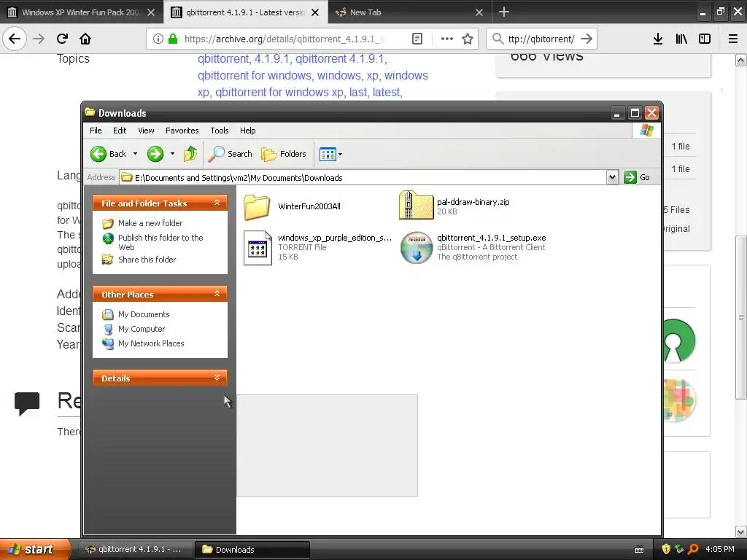This screenshot has height=560, width=747.
Task: Open Back button history dropdown arrow
Action: 135,154
